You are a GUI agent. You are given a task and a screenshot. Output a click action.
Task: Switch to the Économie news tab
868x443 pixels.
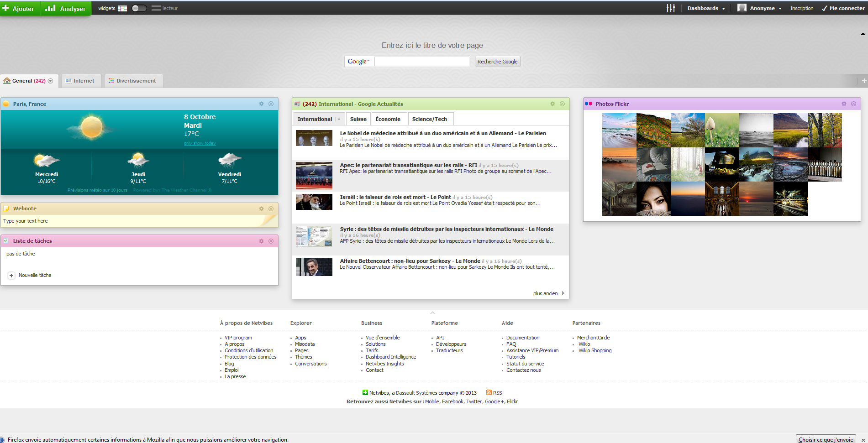[x=388, y=119]
